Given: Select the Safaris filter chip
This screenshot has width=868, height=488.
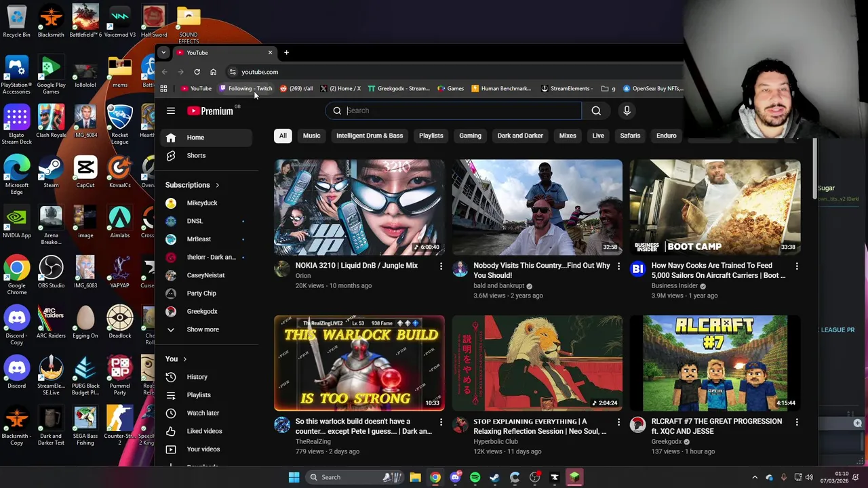Looking at the screenshot, I should 630,136.
